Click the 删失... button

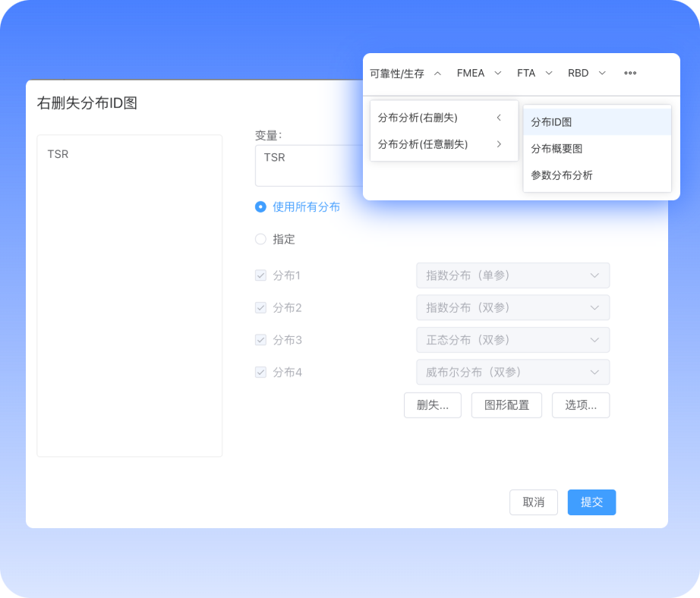pyautogui.click(x=433, y=405)
